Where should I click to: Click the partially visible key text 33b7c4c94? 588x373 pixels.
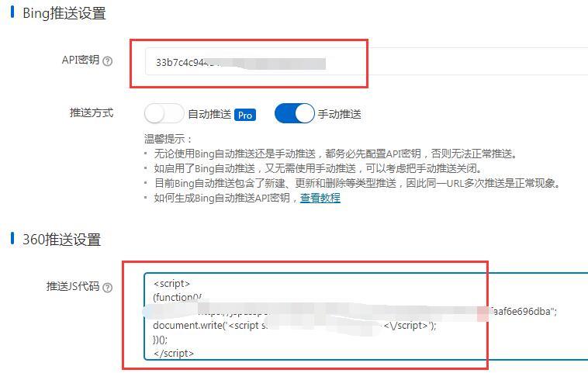click(182, 62)
